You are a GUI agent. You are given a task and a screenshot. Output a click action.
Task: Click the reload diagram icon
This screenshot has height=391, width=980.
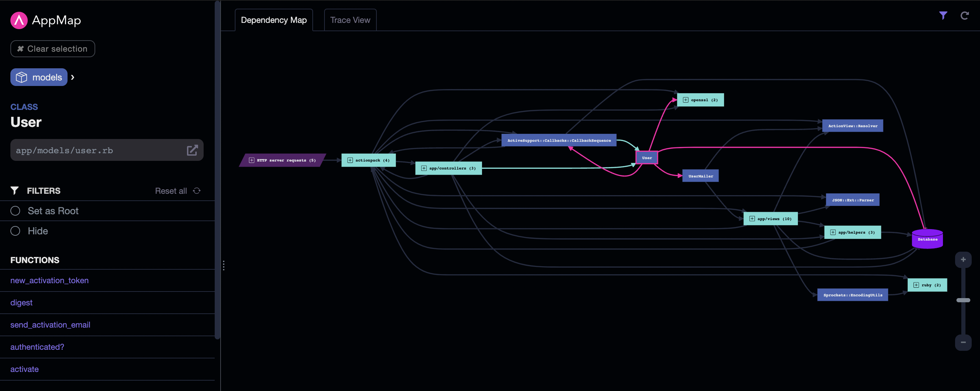[x=964, y=16]
